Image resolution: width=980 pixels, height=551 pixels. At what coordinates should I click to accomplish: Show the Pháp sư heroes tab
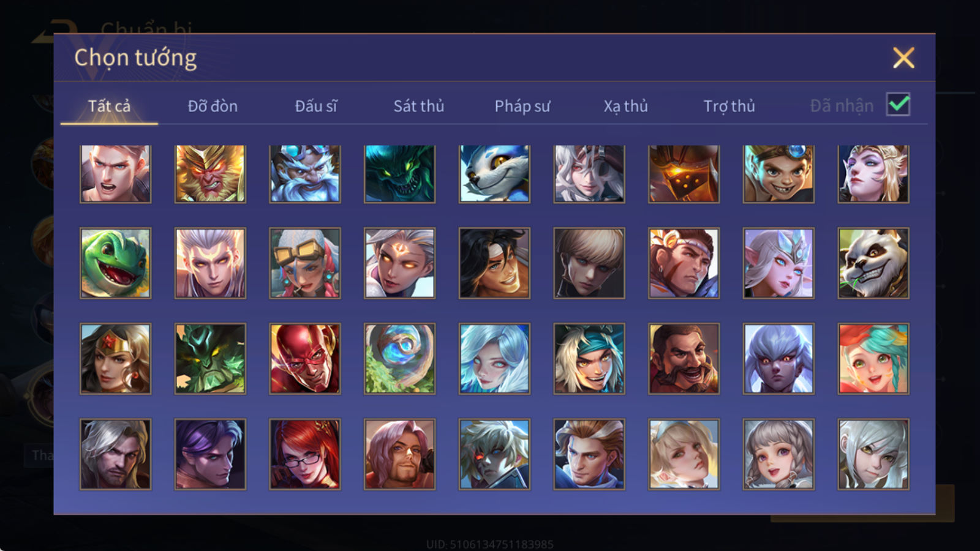pos(522,107)
